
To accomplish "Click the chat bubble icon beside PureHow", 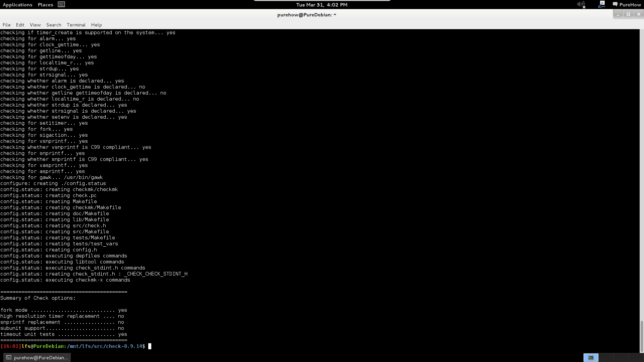I will point(615,5).
